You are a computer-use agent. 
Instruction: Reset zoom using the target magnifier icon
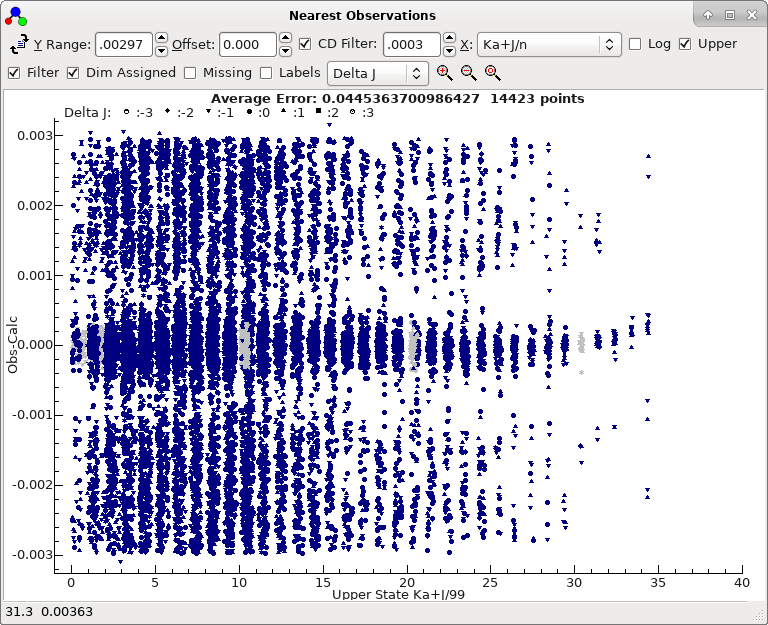(x=492, y=73)
